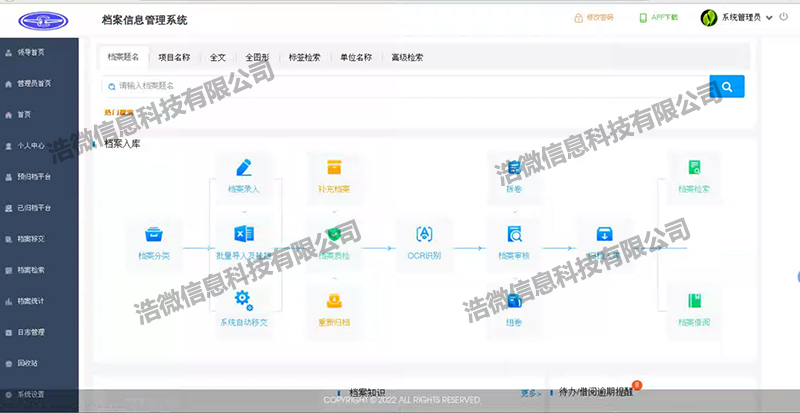Screen dimensions: 800x413
Task: Open the 档案审核 magnifier icon
Action: point(514,234)
